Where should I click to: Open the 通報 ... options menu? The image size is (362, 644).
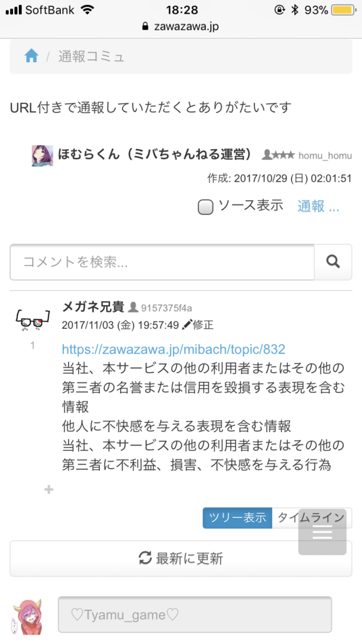pos(318,206)
